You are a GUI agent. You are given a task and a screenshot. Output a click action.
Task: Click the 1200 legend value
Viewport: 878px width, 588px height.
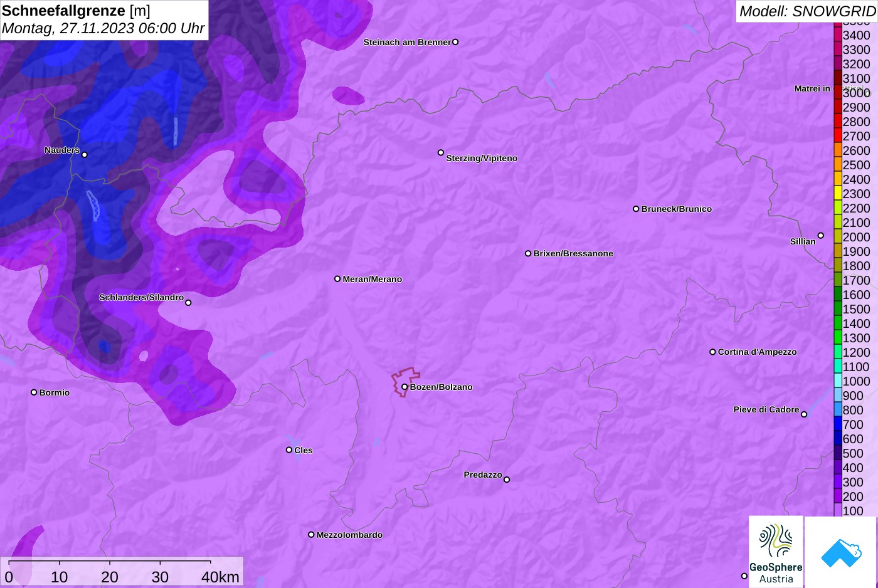point(857,352)
